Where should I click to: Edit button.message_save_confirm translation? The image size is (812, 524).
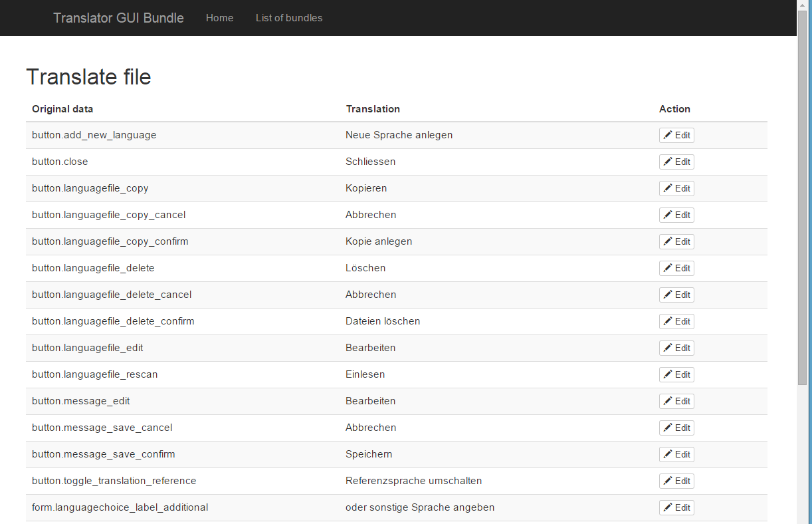coord(676,454)
